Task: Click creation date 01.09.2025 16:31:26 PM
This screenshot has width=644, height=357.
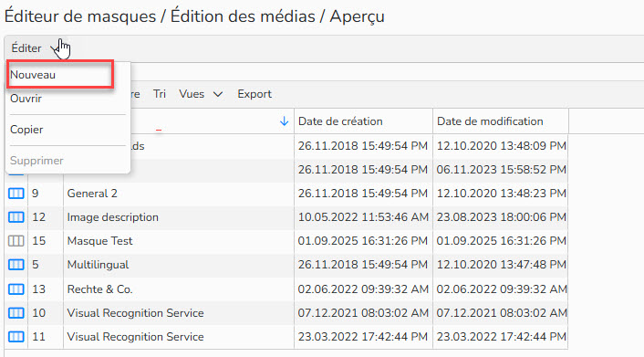Action: tap(363, 241)
